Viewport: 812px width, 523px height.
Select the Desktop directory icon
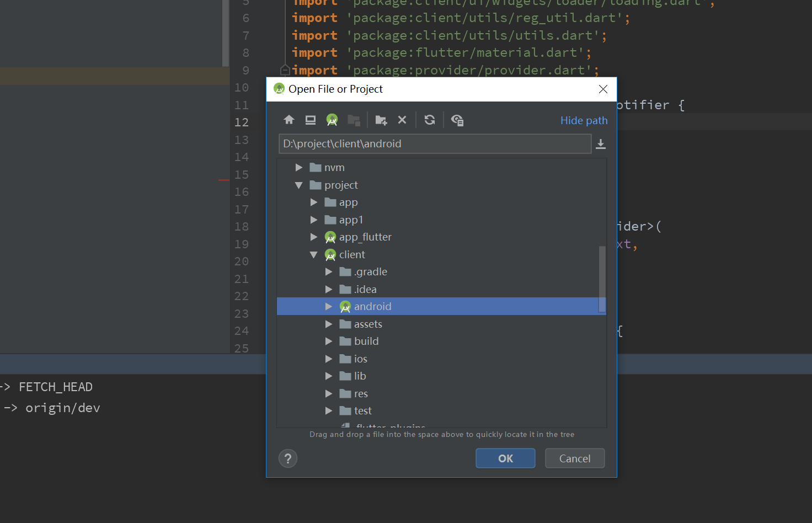coord(310,120)
